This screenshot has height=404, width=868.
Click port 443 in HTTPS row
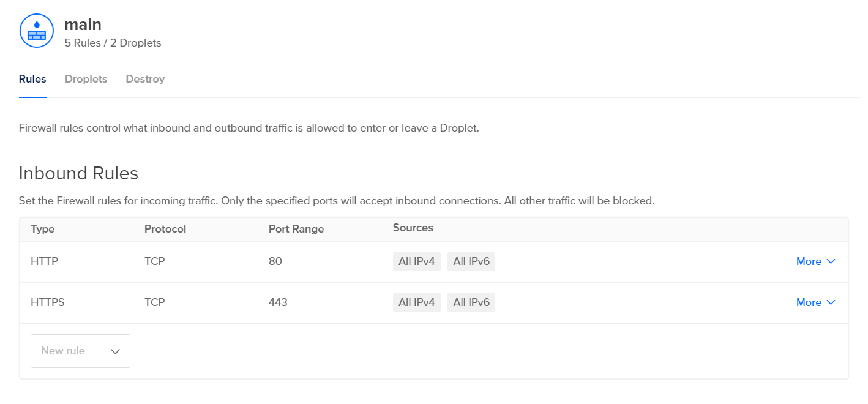(278, 302)
